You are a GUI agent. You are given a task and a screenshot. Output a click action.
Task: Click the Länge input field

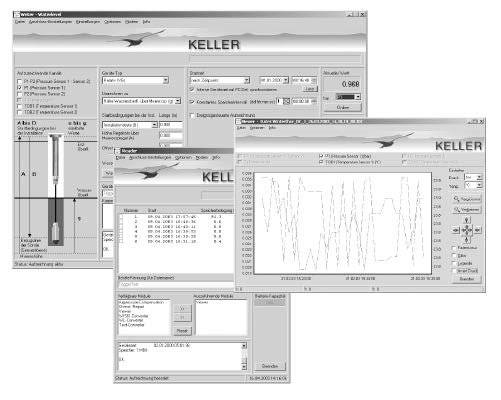coord(171,125)
